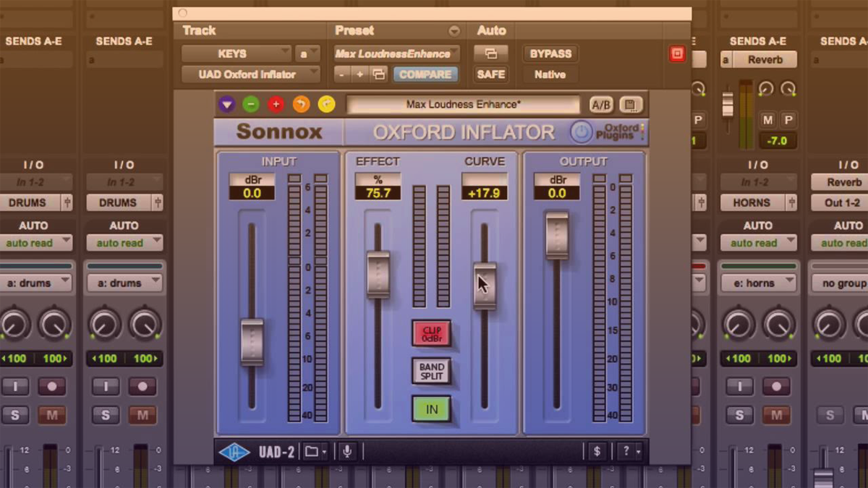Click the CURVE fader handle
The height and width of the screenshot is (488, 868).
[x=485, y=286]
